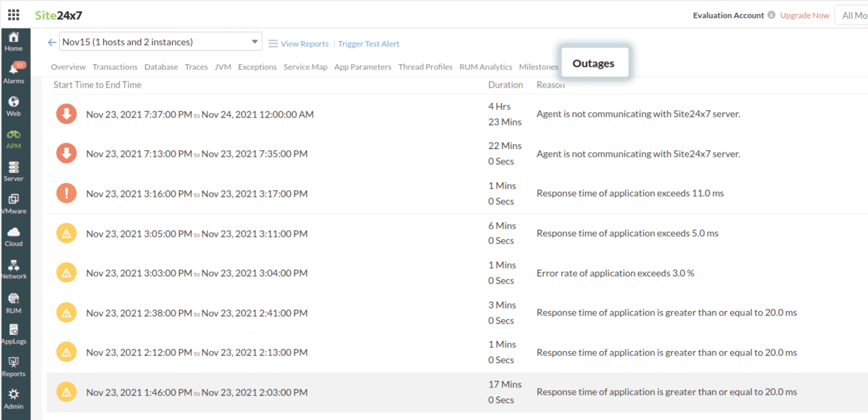Open the app grid launcher icon
Screen dimensions: 868x420
pos(14,15)
